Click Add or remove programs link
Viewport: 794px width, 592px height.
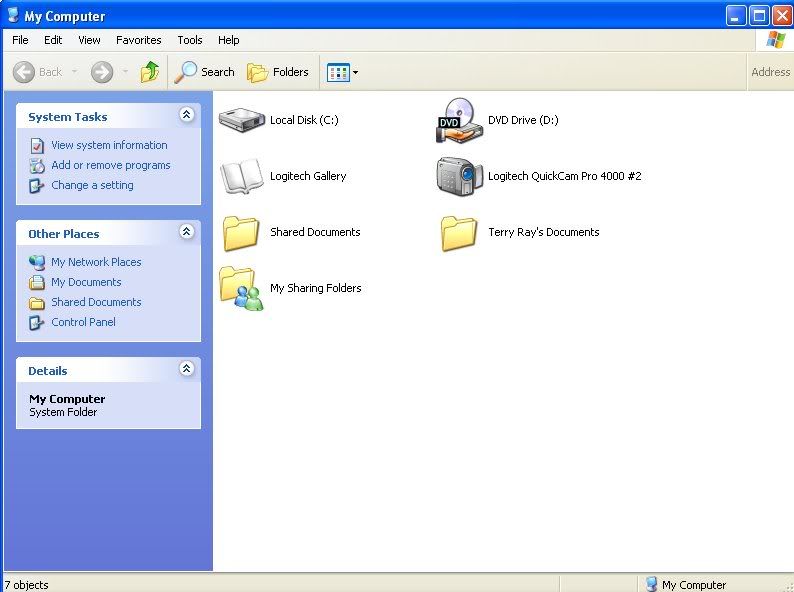pyautogui.click(x=110, y=165)
